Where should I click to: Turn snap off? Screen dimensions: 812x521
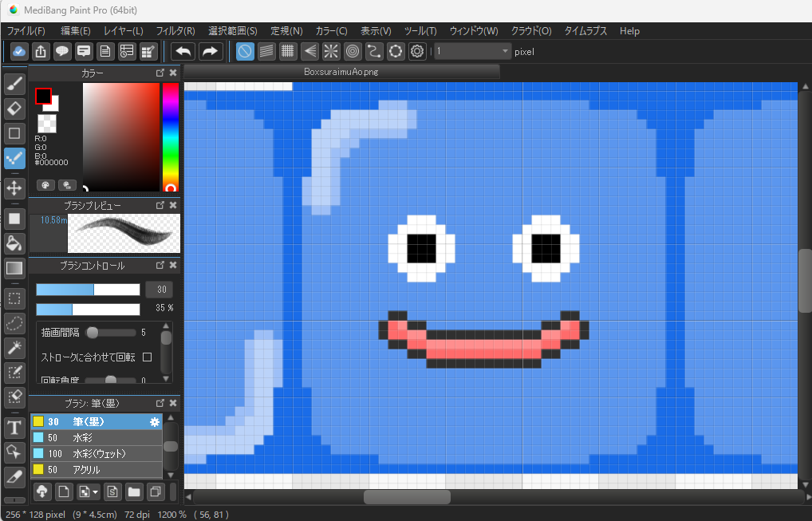tap(245, 51)
